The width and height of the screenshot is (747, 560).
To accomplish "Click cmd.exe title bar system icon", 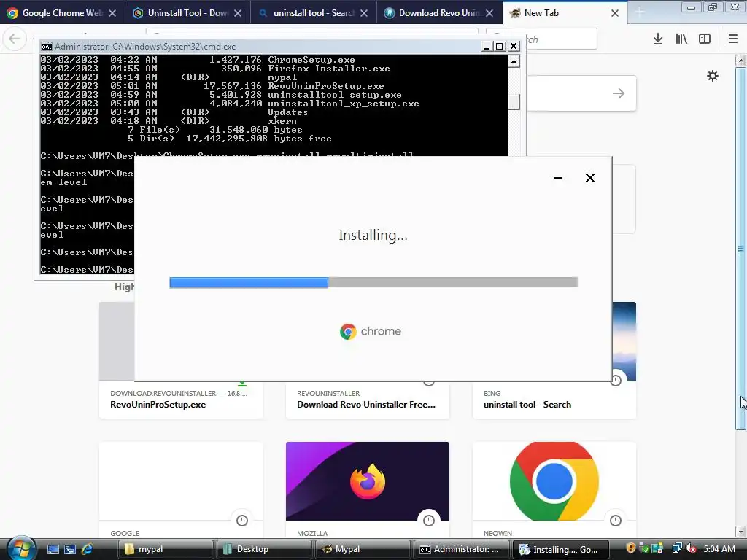I will [46, 47].
